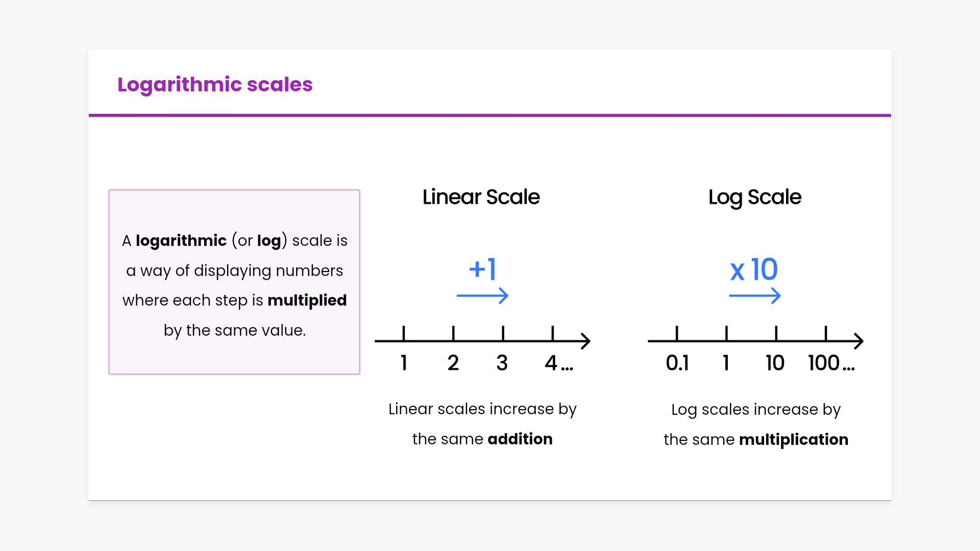Click the number 2 on the linear scale

453,363
